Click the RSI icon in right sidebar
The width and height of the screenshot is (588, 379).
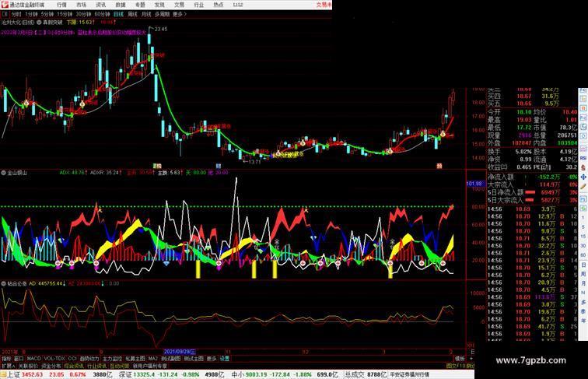click(x=583, y=158)
